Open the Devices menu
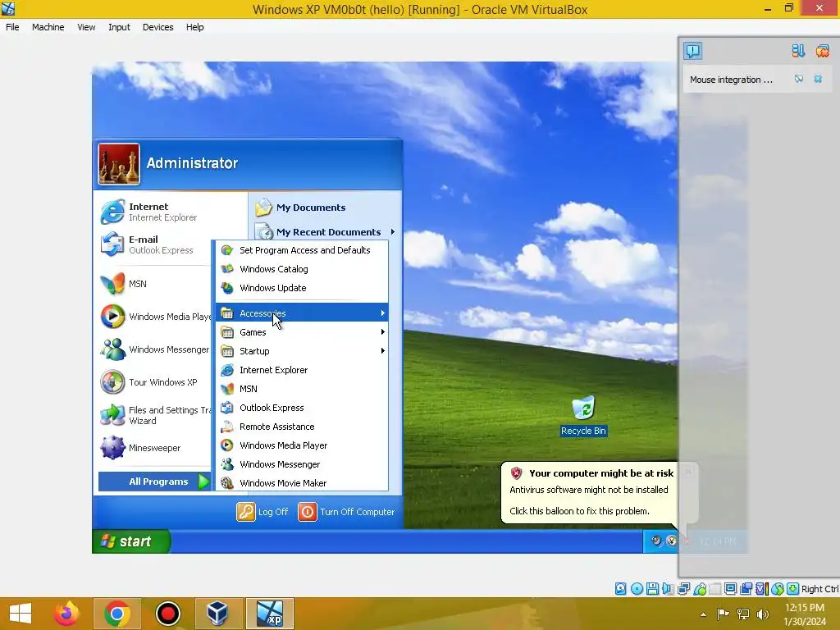The height and width of the screenshot is (630, 840). click(x=157, y=27)
